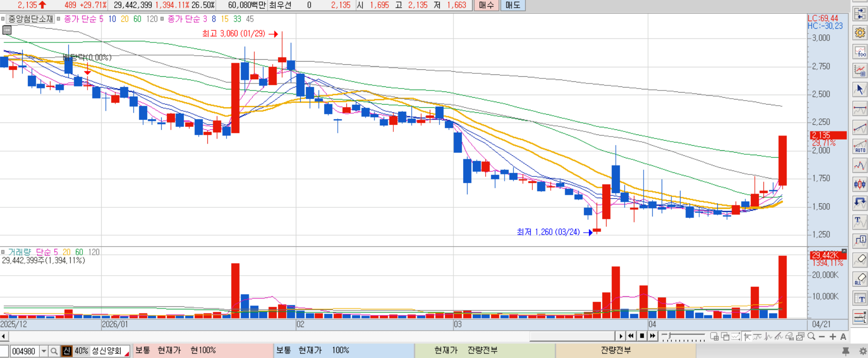
Task: Open the stock code 004980 dropdown
Action: point(44,351)
